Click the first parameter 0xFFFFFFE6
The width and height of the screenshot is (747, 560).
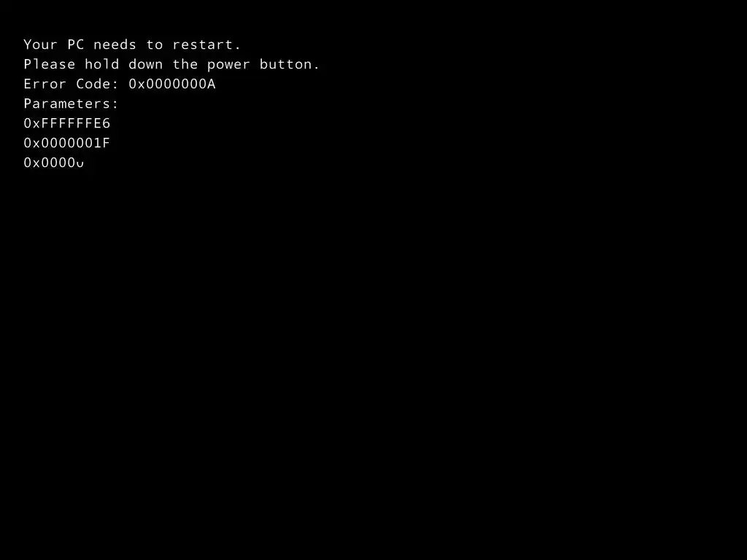click(67, 124)
